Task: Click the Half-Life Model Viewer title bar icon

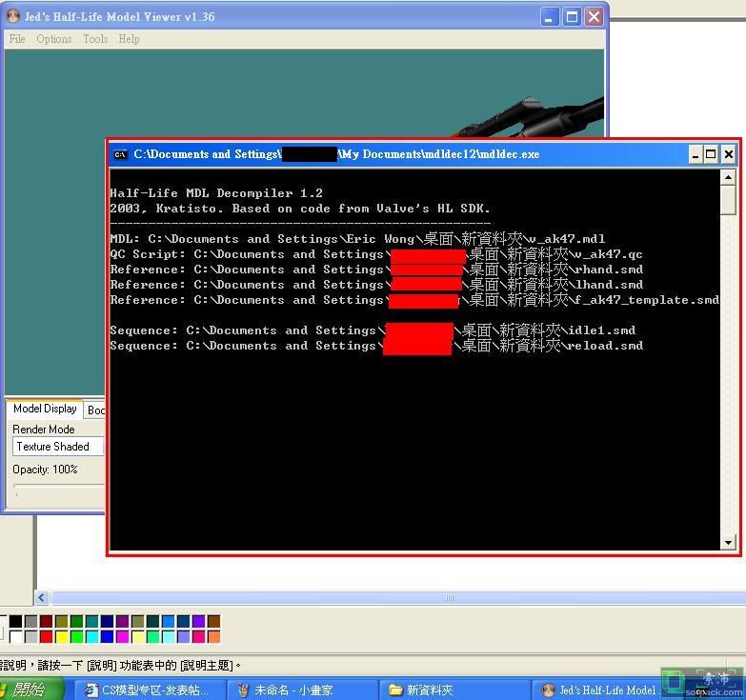Action: [12, 16]
